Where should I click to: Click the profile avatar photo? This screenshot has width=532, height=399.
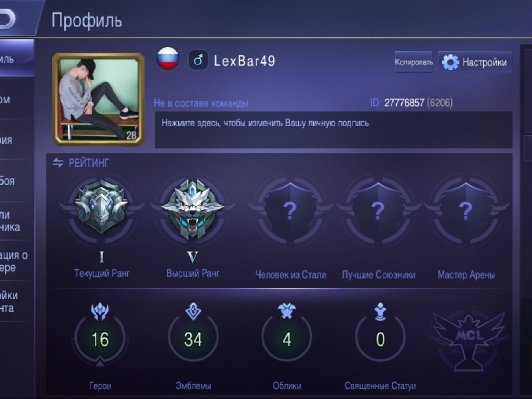[98, 99]
